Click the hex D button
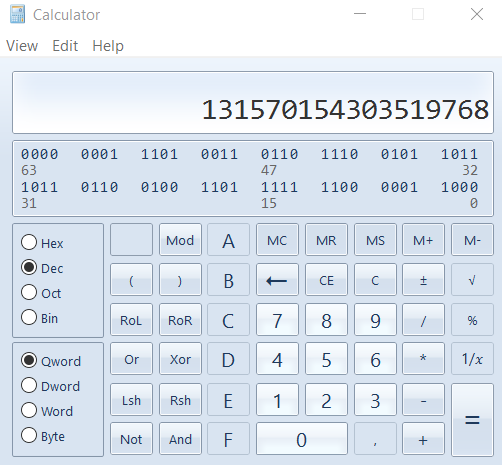 click(x=228, y=359)
